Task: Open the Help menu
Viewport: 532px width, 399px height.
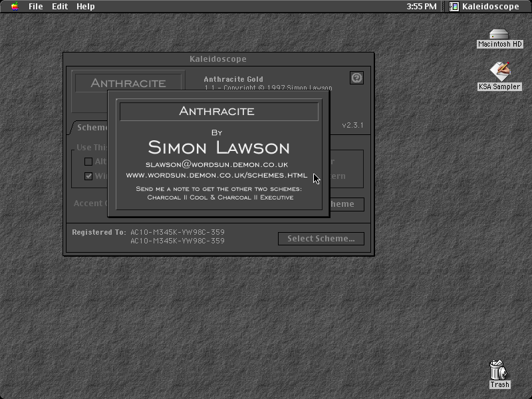Action: coord(86,7)
